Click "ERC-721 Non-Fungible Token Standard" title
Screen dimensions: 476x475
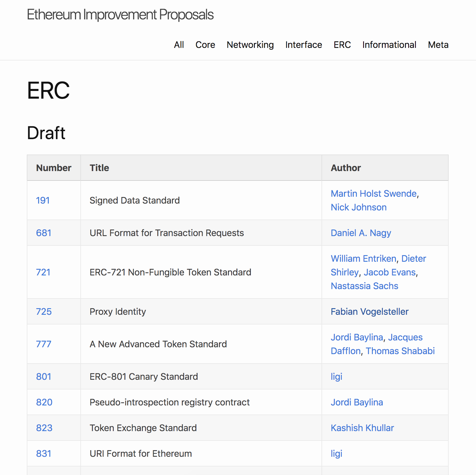pyautogui.click(x=170, y=272)
